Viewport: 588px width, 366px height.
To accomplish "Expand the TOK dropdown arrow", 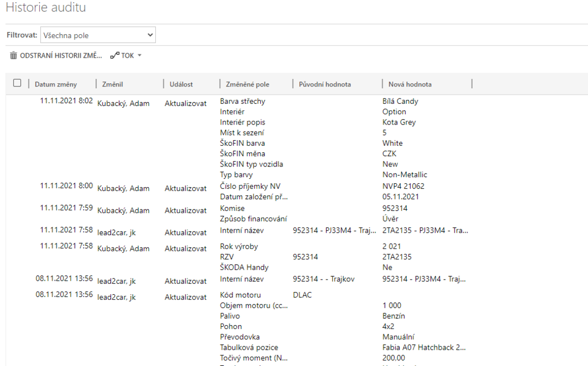I will pos(139,55).
